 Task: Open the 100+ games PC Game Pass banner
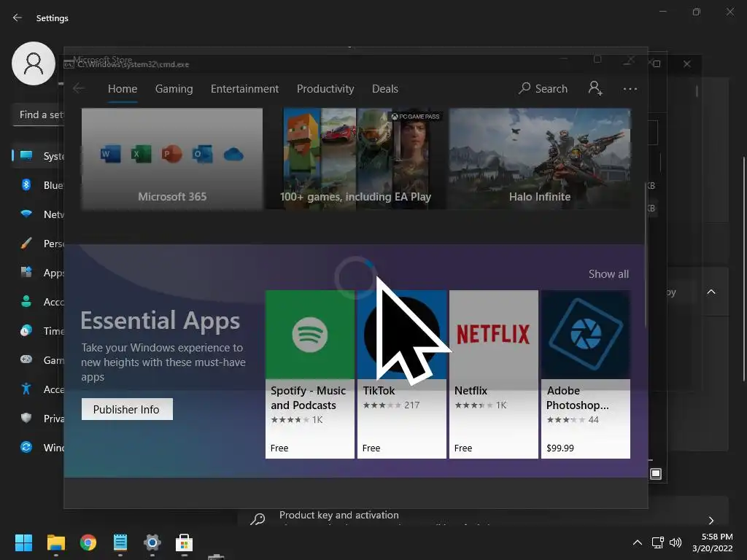pyautogui.click(x=355, y=158)
